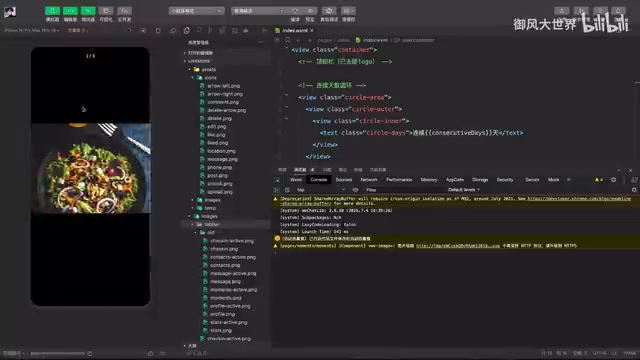The height and width of the screenshot is (360, 640).
Task: Collapse the debugger panel with the up chevron
Action: click(x=618, y=170)
